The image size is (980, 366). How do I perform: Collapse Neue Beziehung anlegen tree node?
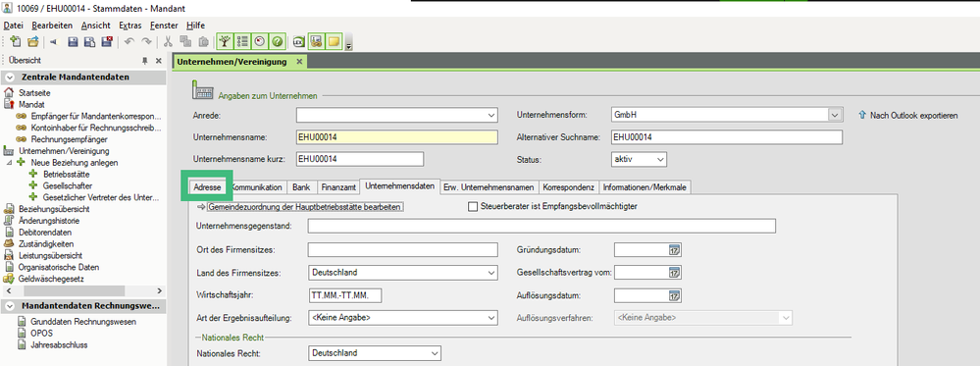(x=9, y=163)
